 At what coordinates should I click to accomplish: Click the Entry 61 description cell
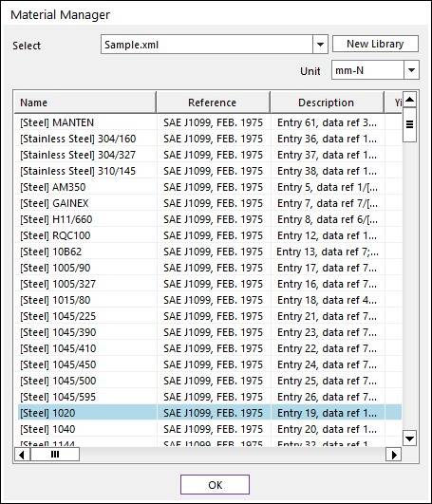tap(327, 122)
